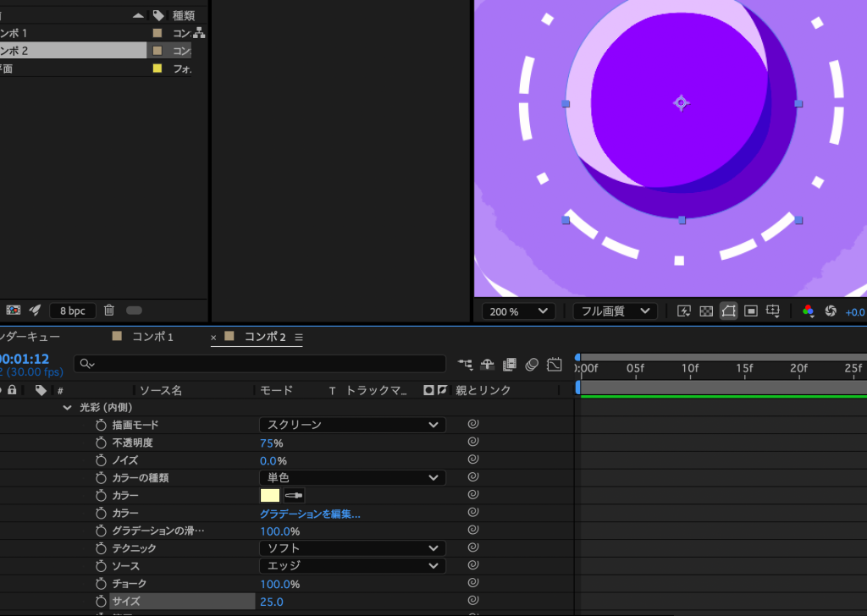Toggle mask and shape path visibility
Viewport: 867px width, 616px height.
tap(728, 311)
